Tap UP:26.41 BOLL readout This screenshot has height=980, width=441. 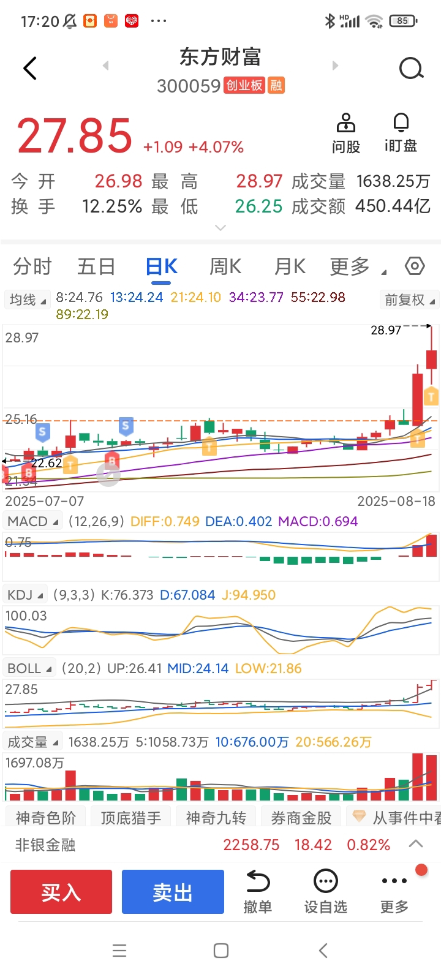tap(135, 668)
